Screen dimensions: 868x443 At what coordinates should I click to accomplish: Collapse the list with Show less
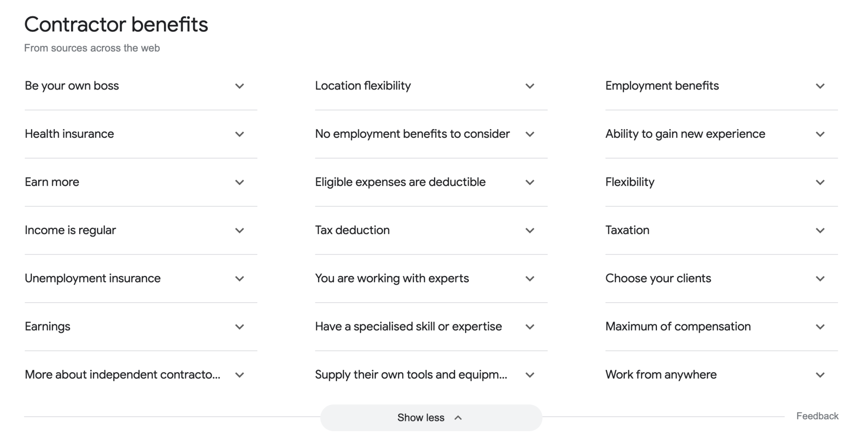tap(431, 417)
